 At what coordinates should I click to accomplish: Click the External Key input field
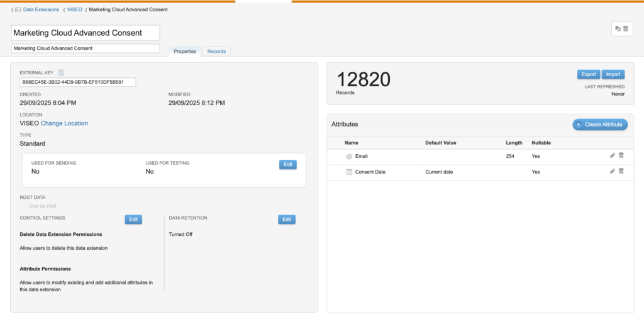[x=78, y=82]
